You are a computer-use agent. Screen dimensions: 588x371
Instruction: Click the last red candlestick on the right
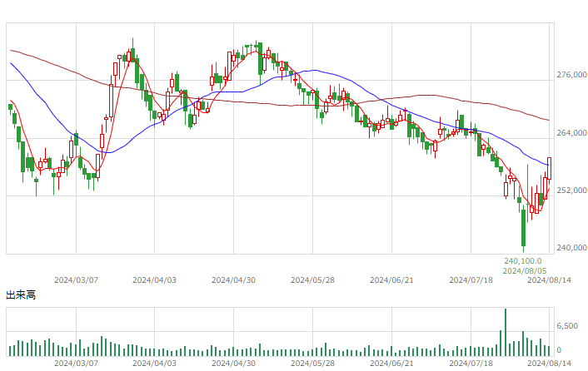coord(550,169)
